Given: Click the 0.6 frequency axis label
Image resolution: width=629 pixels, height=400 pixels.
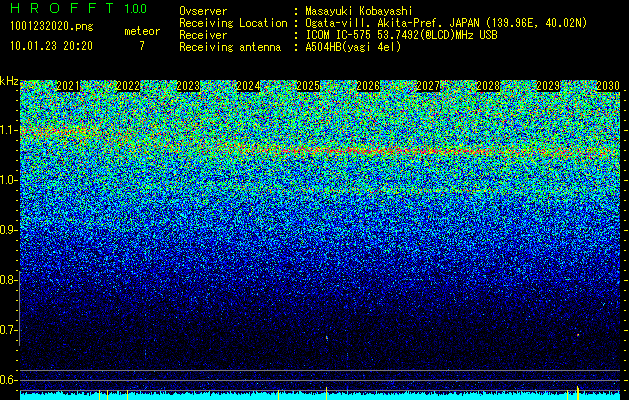Looking at the screenshot, I should [x=9, y=380].
